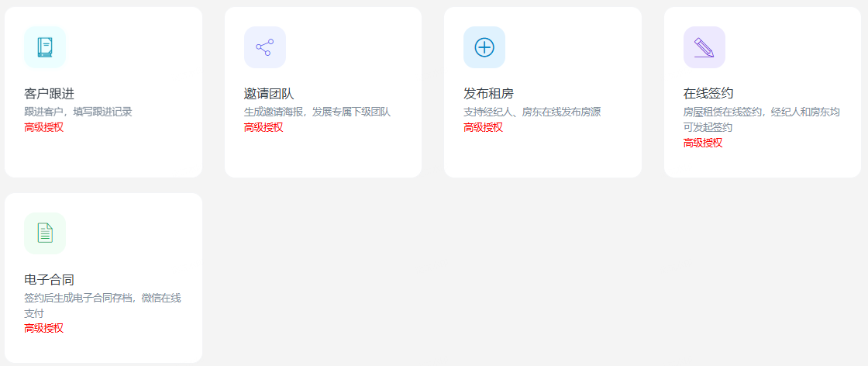Click the 邀请团队 share icon
868x366 pixels.
click(264, 47)
